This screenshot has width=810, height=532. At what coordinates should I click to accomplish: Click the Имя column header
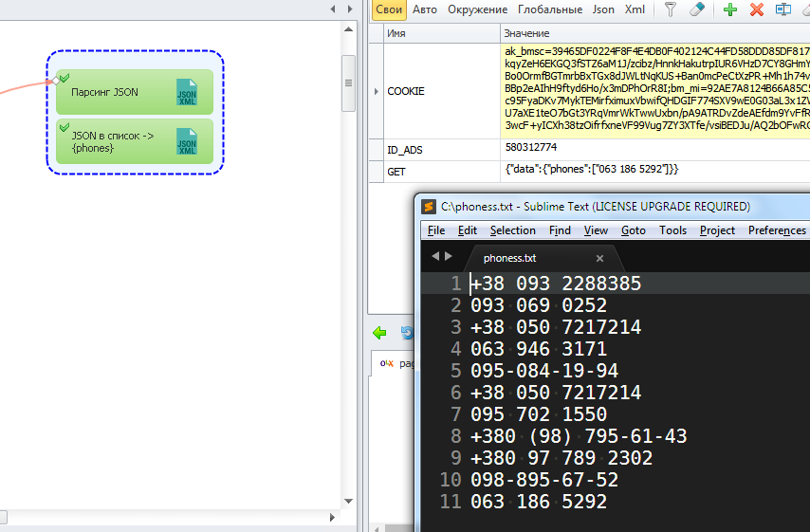click(x=442, y=33)
